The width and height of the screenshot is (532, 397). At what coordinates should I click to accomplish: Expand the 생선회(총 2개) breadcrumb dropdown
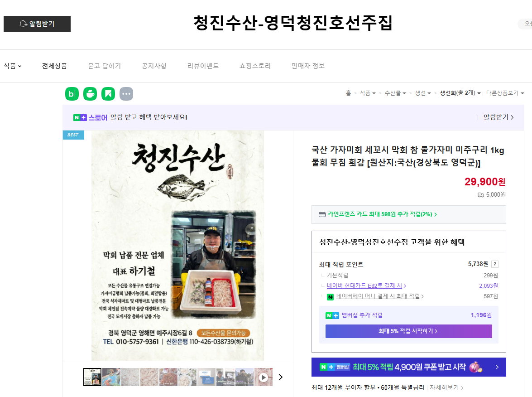tap(460, 93)
